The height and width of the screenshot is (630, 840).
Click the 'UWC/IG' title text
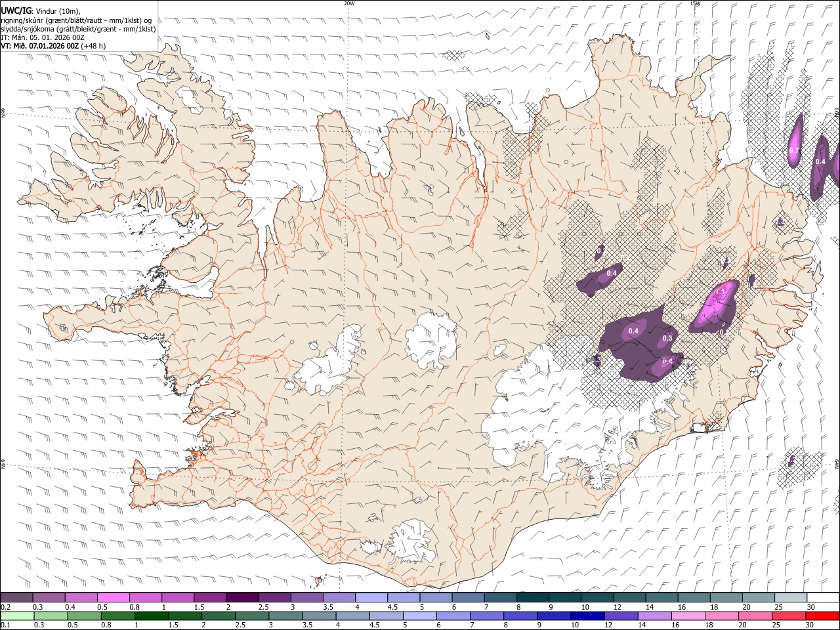coord(16,10)
